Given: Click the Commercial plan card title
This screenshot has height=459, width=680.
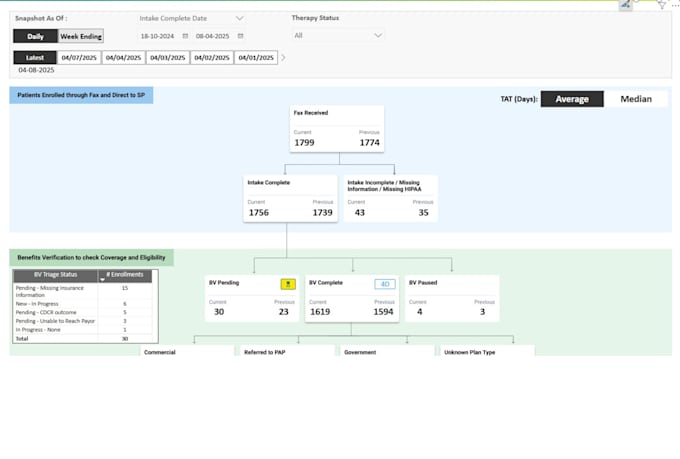Looking at the screenshot, I should click(160, 352).
